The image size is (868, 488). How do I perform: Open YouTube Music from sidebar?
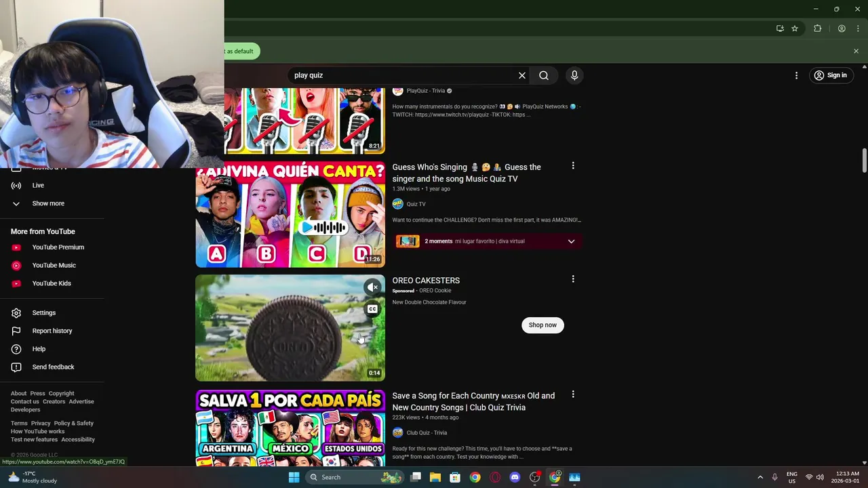coord(53,265)
